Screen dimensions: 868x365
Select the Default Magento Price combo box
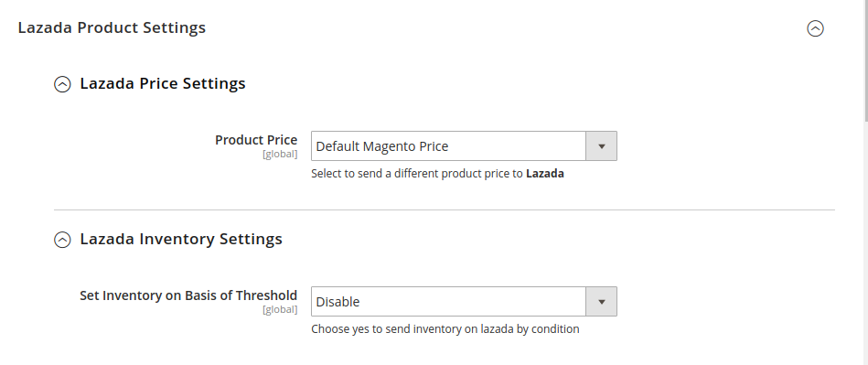(464, 146)
